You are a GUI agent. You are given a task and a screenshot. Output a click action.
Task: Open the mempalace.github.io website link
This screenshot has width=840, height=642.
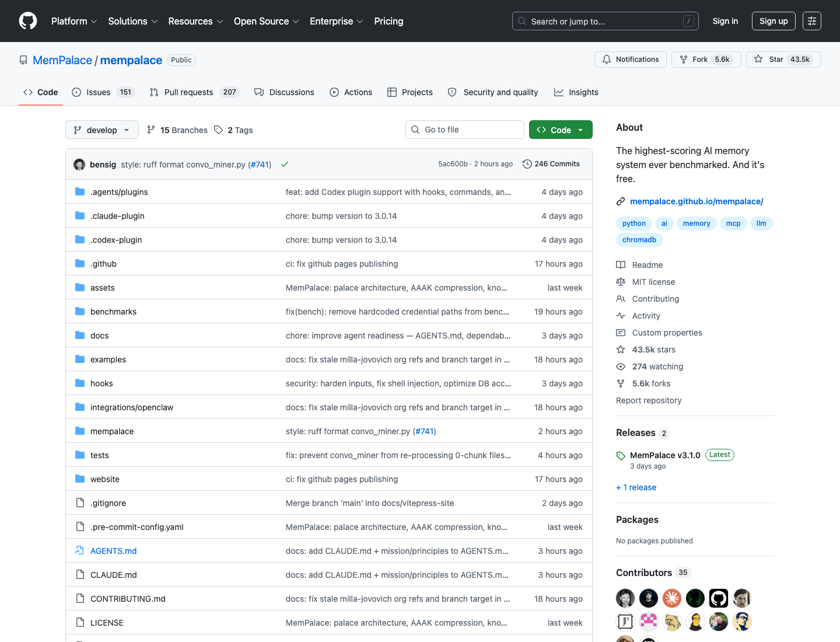[696, 201]
